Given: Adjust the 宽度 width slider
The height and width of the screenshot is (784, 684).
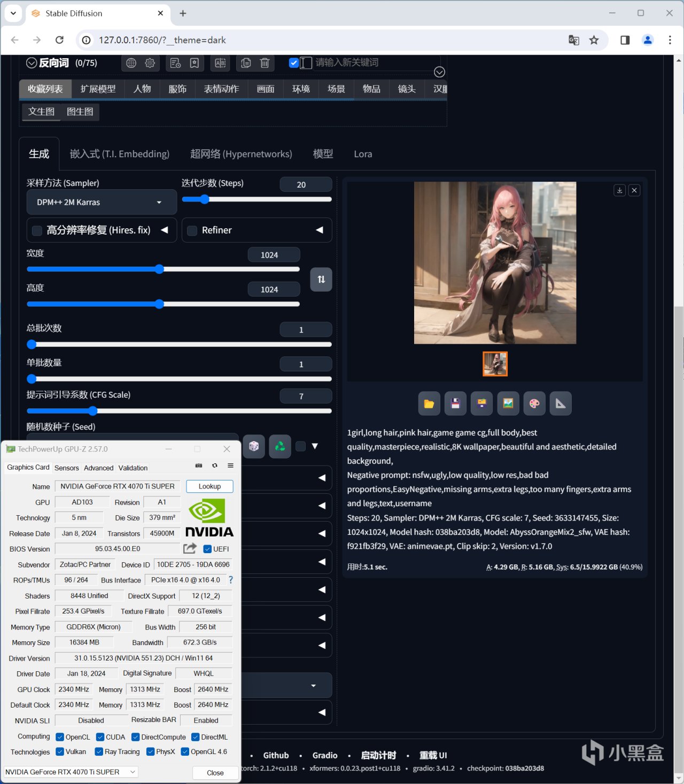Looking at the screenshot, I should tap(163, 269).
